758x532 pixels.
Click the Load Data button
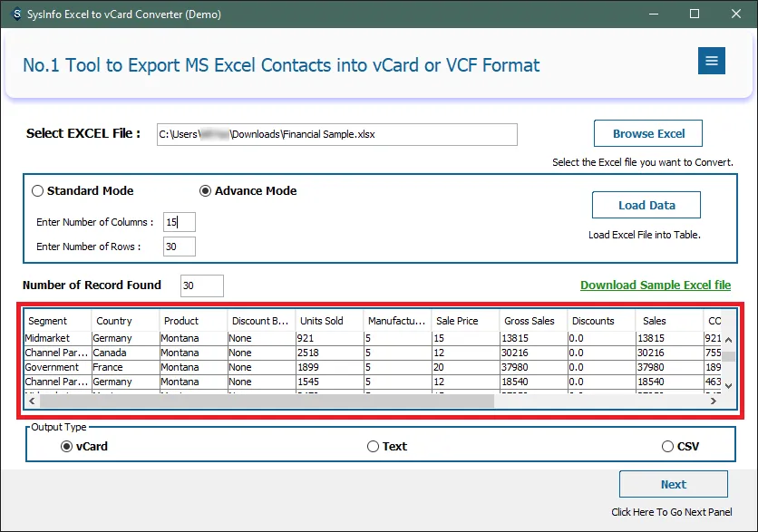[646, 205]
